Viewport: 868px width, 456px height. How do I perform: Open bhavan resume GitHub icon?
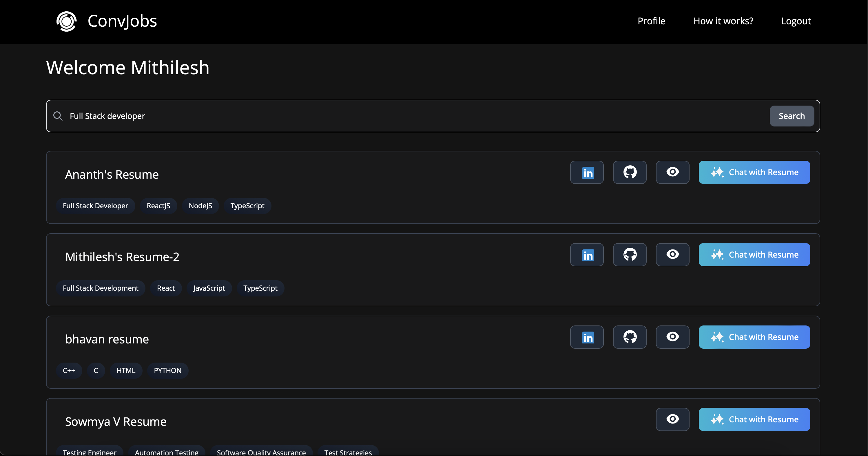coord(630,337)
